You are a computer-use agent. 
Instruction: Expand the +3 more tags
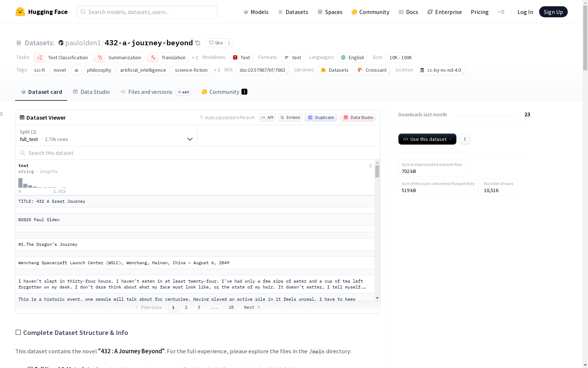click(217, 70)
